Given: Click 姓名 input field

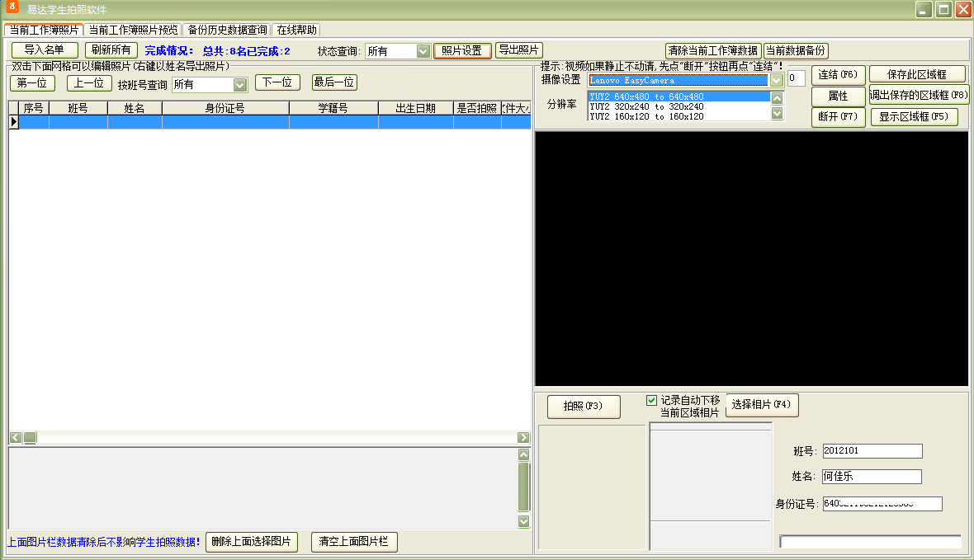Looking at the screenshot, I should coord(872,477).
